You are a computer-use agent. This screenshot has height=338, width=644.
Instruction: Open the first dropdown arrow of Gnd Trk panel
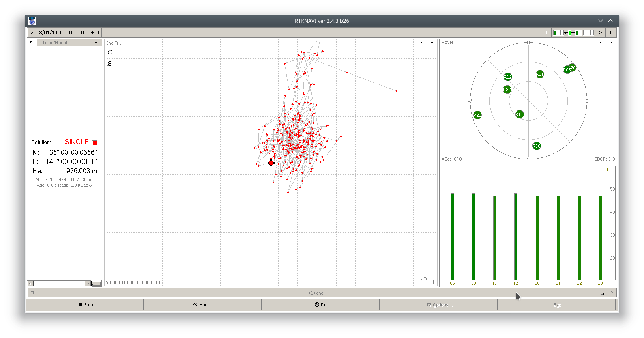421,43
